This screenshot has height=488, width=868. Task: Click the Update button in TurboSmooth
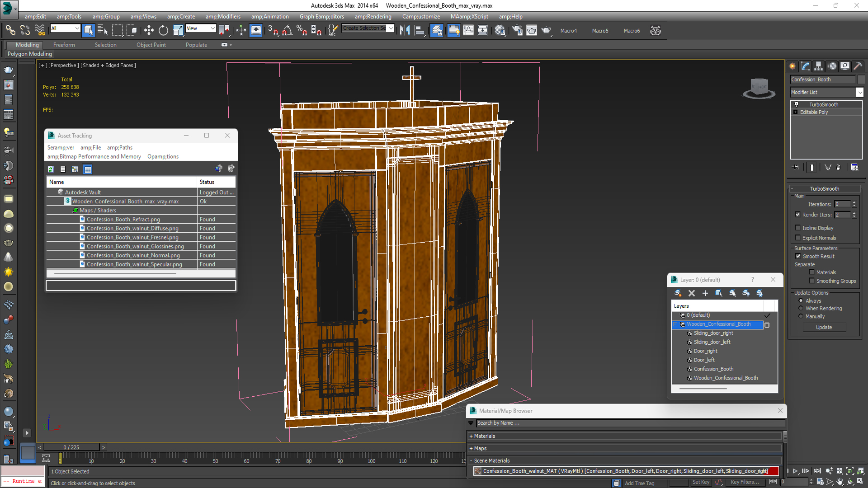pyautogui.click(x=824, y=327)
